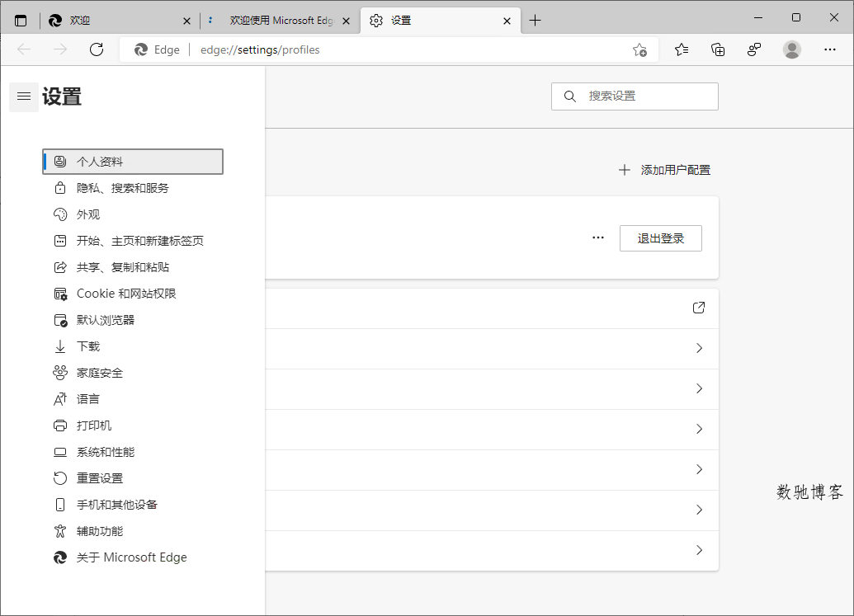
Task: Open 外观 settings
Action: 133,214
